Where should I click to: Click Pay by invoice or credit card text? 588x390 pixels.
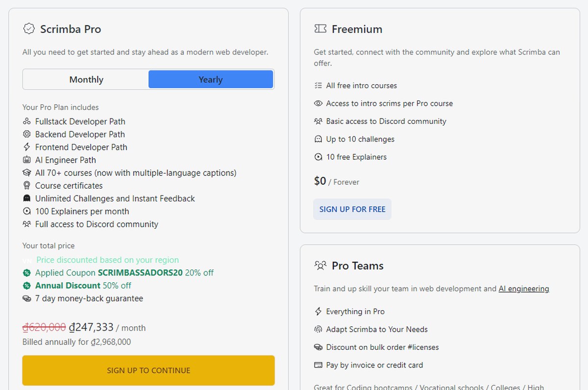coord(374,365)
